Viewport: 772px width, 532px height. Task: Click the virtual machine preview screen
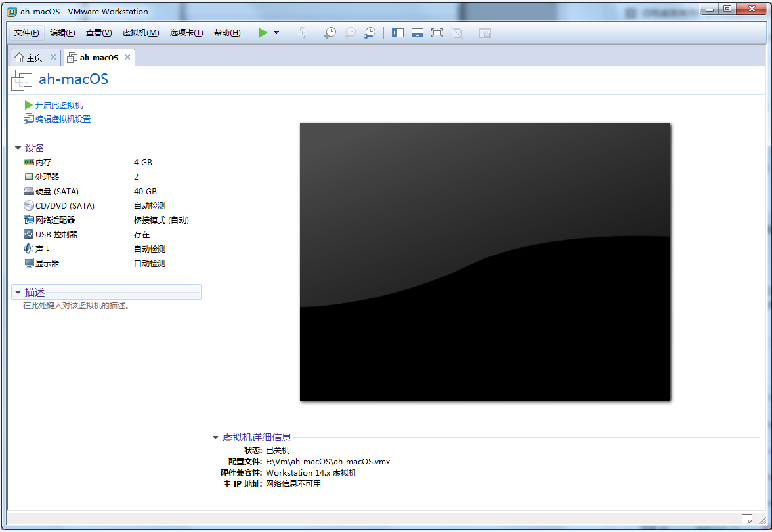click(485, 262)
